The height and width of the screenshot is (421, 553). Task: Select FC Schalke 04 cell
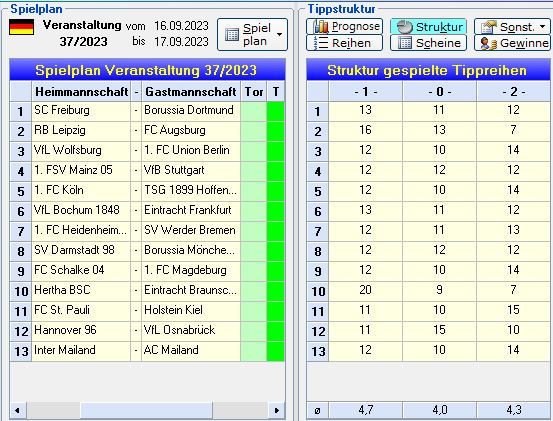(x=81, y=271)
